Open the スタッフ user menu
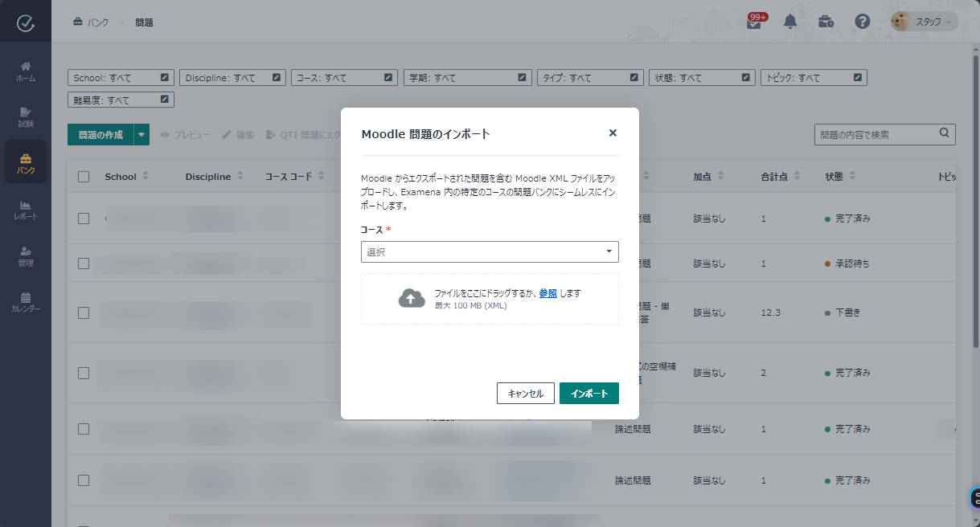Viewport: 980px width, 527px height. tap(925, 22)
